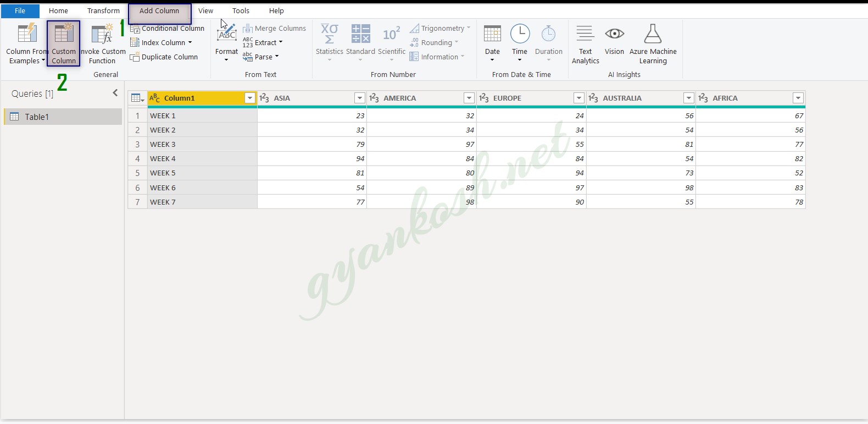Select the AMERICA column header

(x=421, y=98)
